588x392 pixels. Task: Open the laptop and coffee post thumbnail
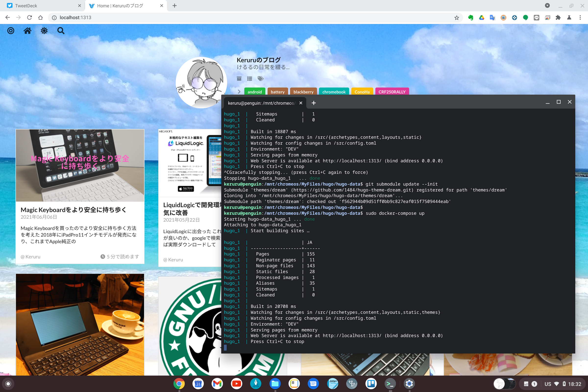pos(80,325)
